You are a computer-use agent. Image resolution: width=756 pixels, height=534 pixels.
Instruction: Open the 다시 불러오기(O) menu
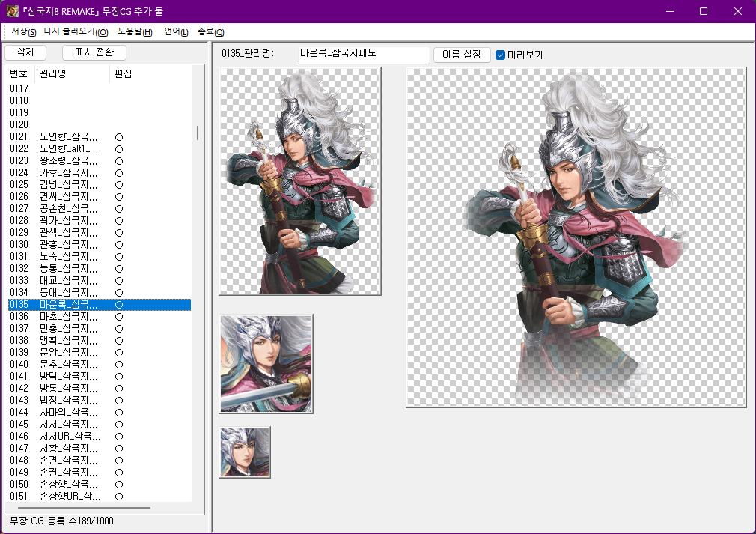tap(76, 32)
